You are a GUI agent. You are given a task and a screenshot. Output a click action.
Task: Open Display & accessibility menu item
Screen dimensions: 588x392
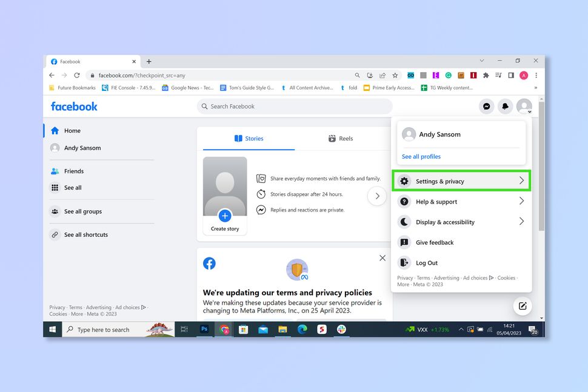[461, 222]
